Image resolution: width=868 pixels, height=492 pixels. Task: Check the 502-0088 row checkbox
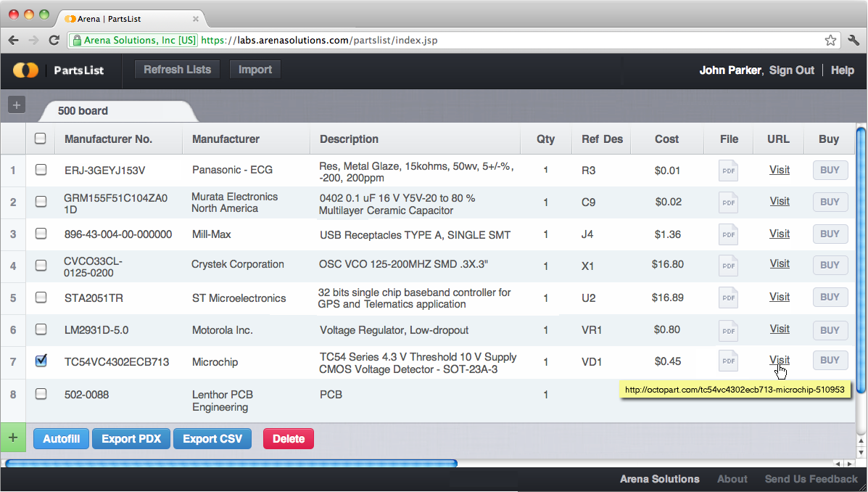click(x=41, y=394)
